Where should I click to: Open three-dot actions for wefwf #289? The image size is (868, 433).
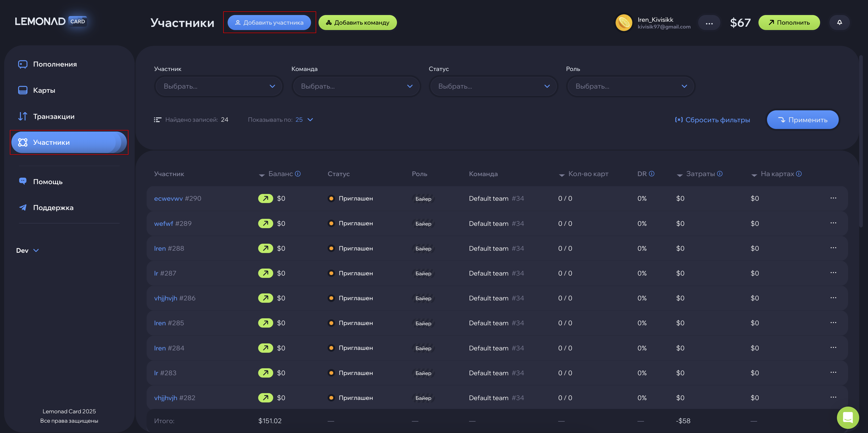[833, 223]
